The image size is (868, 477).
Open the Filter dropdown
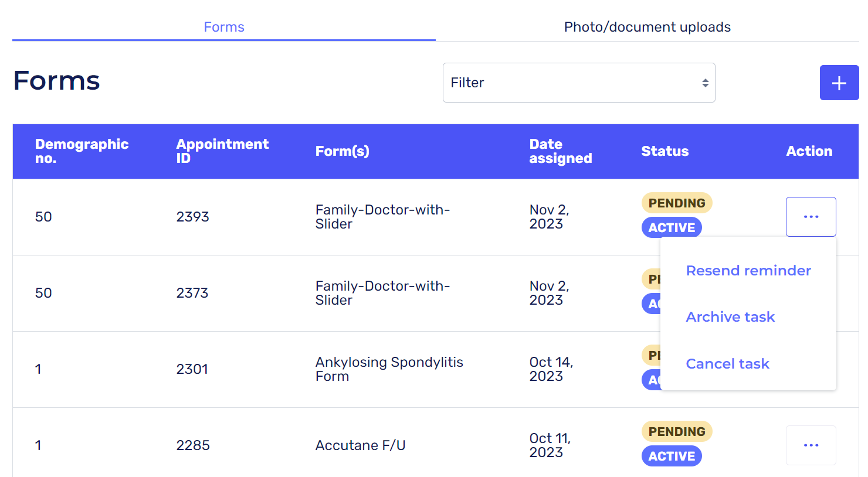click(578, 83)
